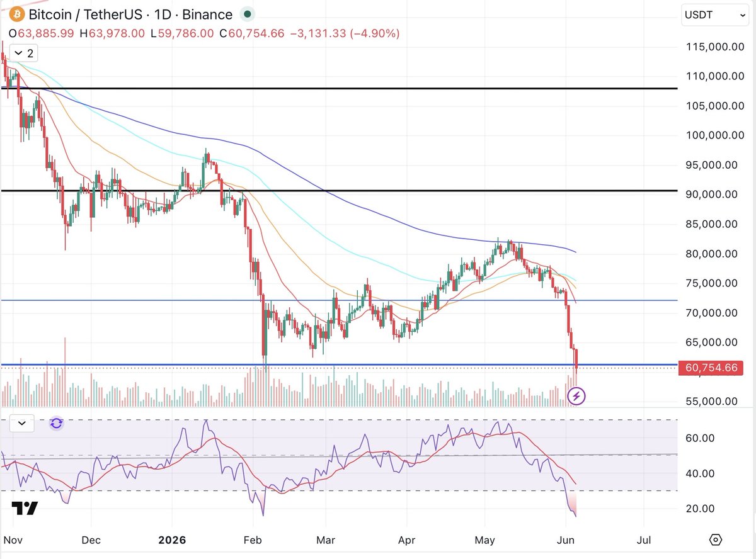Expand the RSI pane legend chevron
The width and height of the screenshot is (756, 559).
pos(22,423)
